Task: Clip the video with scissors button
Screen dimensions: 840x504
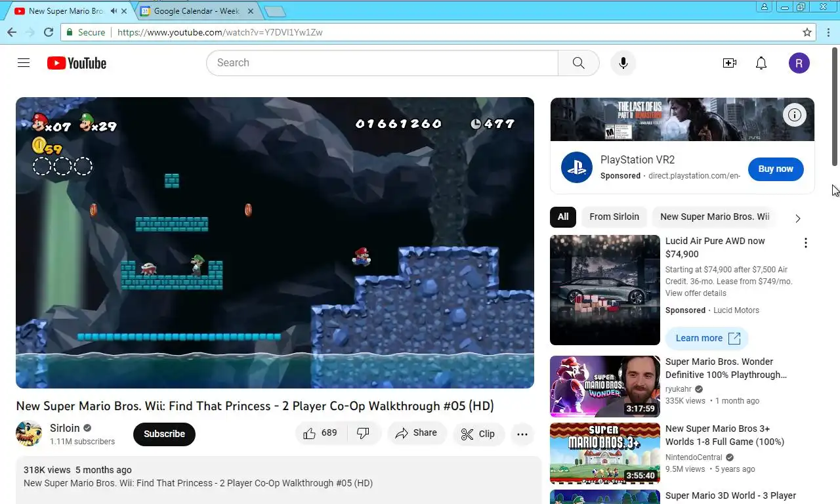Action: click(x=478, y=434)
